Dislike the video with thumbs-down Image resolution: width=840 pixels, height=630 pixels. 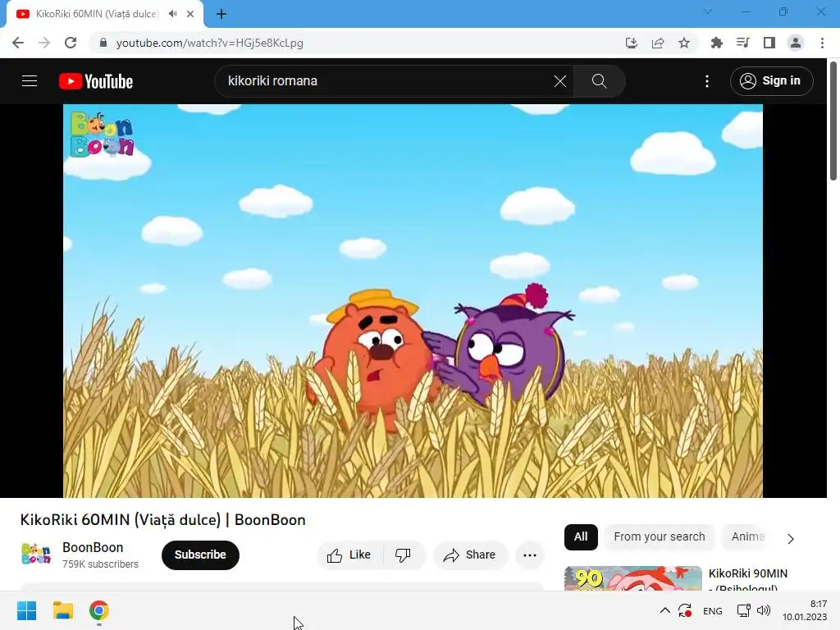coord(404,555)
